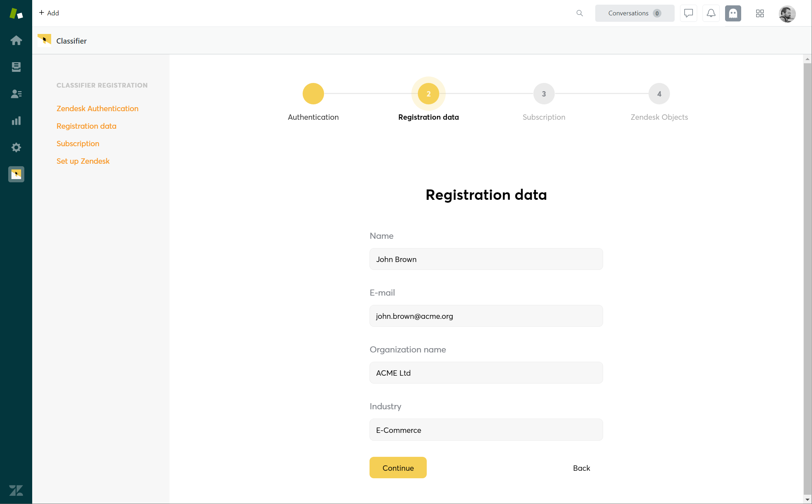The image size is (812, 504).
Task: Open Registration data sidebar link
Action: coord(86,126)
